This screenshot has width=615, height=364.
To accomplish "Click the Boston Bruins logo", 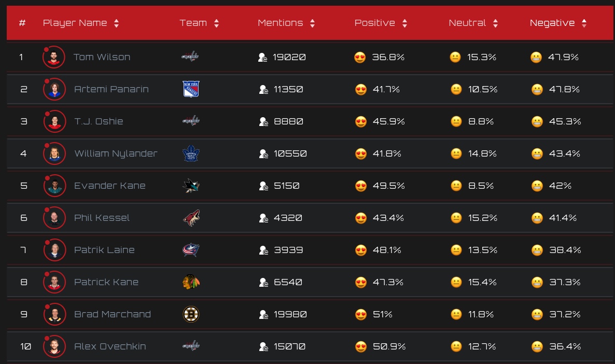I will click(x=191, y=314).
